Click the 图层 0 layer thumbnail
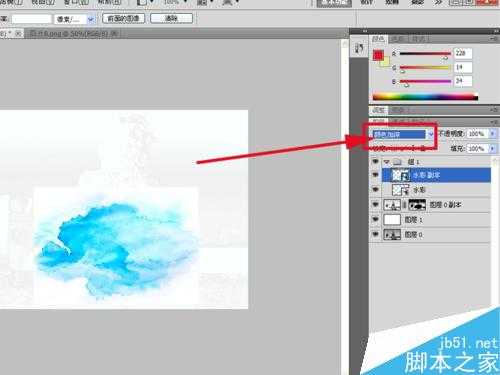The height and width of the screenshot is (375, 500). pyautogui.click(x=392, y=235)
